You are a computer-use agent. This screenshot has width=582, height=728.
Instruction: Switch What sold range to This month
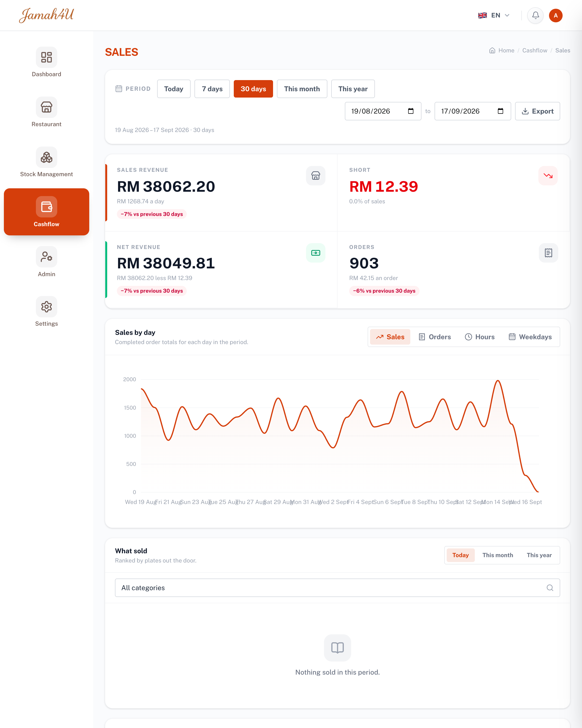498,555
